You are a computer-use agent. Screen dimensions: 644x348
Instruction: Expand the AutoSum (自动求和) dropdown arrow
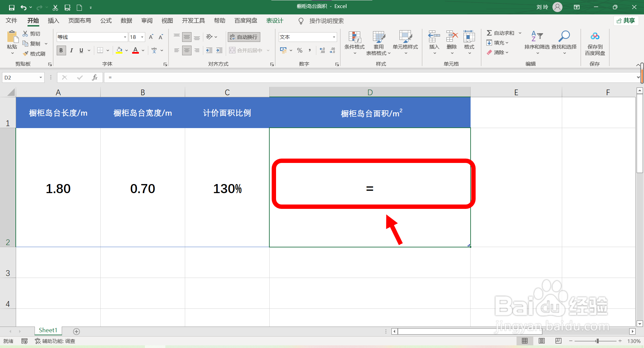[x=520, y=33]
